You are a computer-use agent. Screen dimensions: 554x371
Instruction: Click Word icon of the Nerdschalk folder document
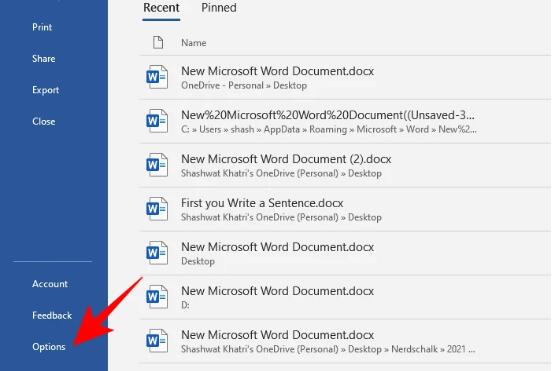pos(157,341)
